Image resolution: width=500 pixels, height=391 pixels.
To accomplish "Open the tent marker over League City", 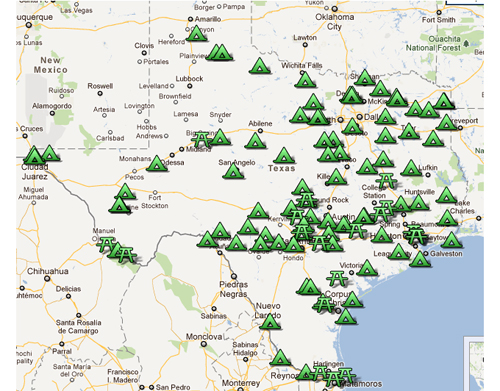I will pos(399,252).
